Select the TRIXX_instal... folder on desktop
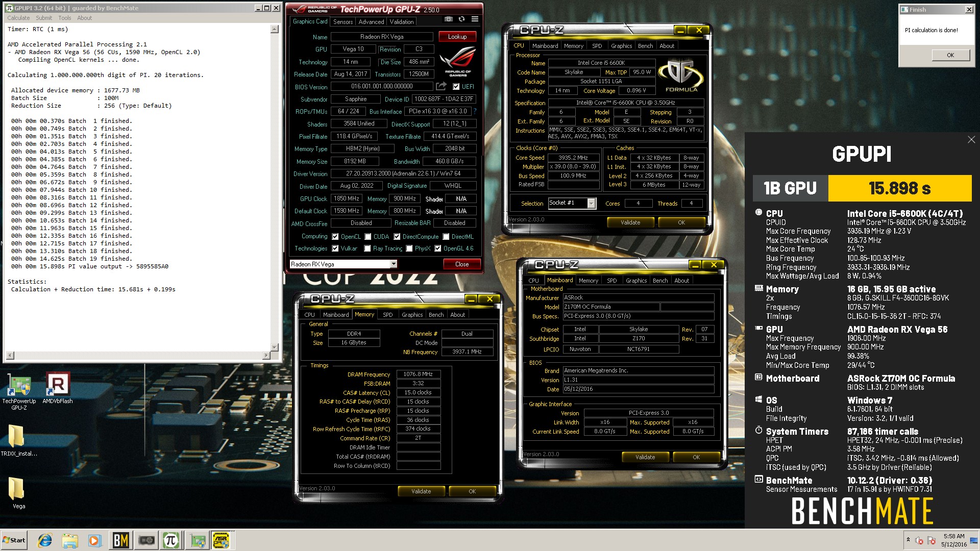The height and width of the screenshot is (551, 980). 19,440
